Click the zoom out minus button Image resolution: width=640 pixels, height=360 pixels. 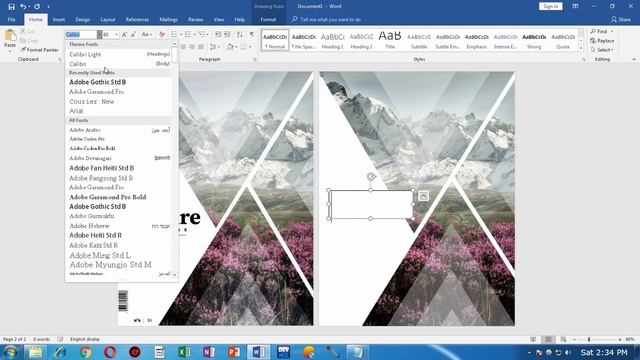574,339
